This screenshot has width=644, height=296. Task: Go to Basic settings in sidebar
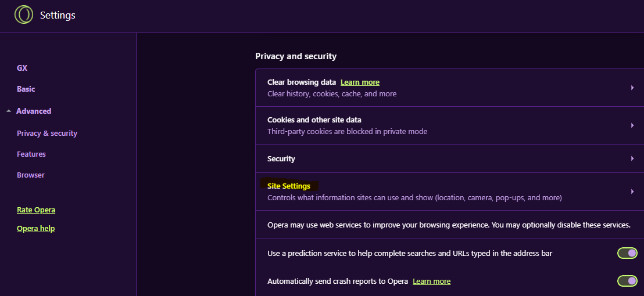click(26, 89)
